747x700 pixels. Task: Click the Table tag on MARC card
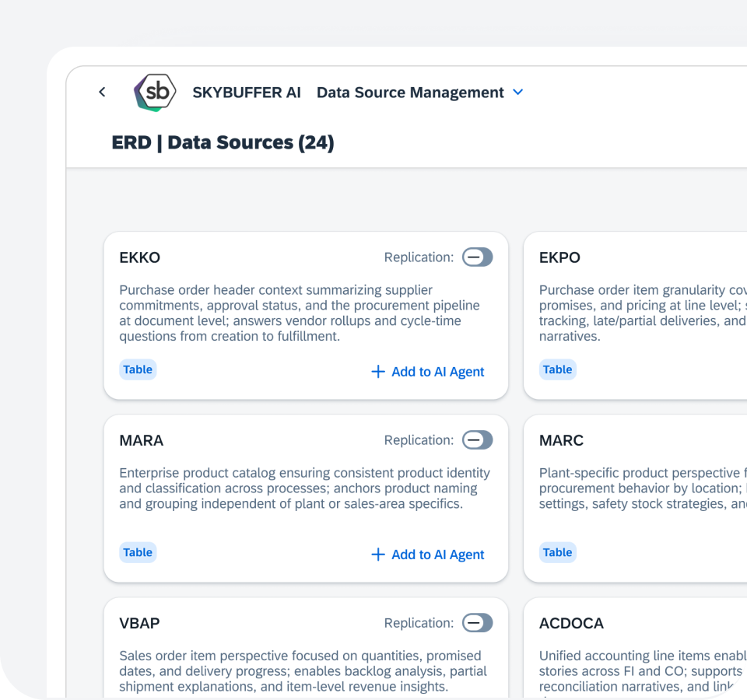tap(557, 552)
